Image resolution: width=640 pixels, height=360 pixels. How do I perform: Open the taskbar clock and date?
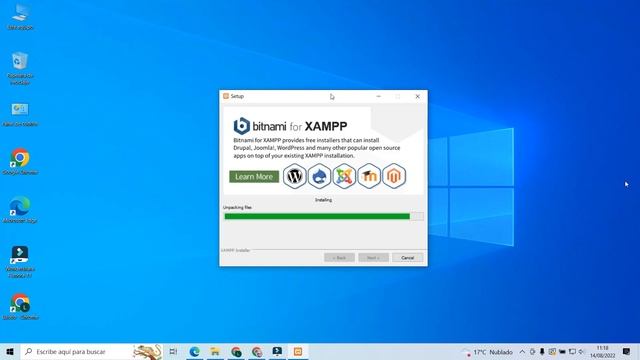[x=602, y=352]
